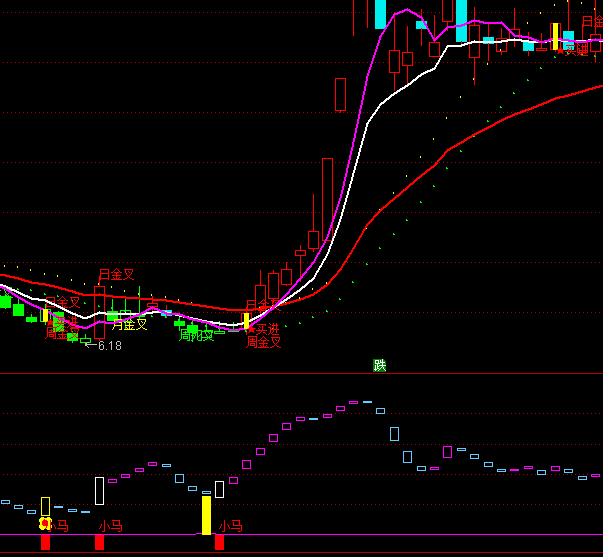603x557 pixels.
Task: Select the middle 小马 label in sub-chart
Action: point(110,525)
